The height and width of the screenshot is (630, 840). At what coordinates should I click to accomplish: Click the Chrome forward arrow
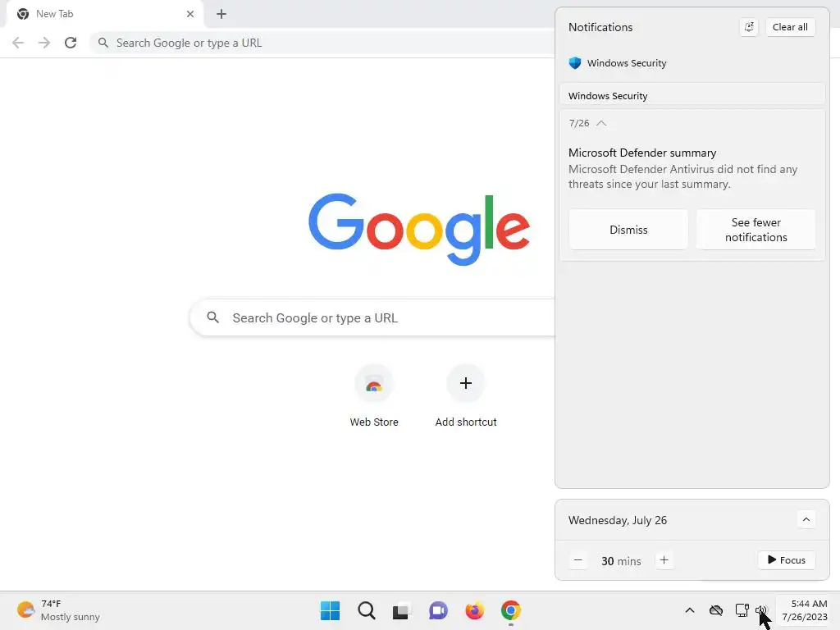pos(44,43)
